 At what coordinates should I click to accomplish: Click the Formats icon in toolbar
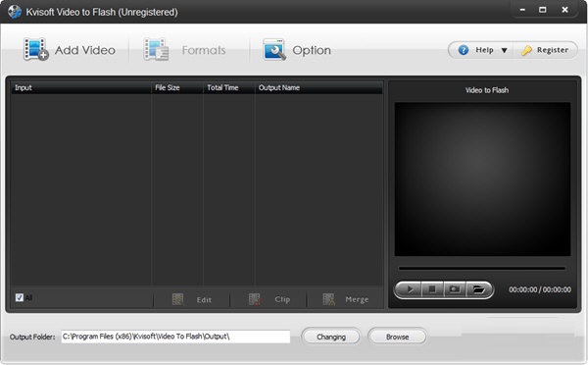click(x=156, y=50)
